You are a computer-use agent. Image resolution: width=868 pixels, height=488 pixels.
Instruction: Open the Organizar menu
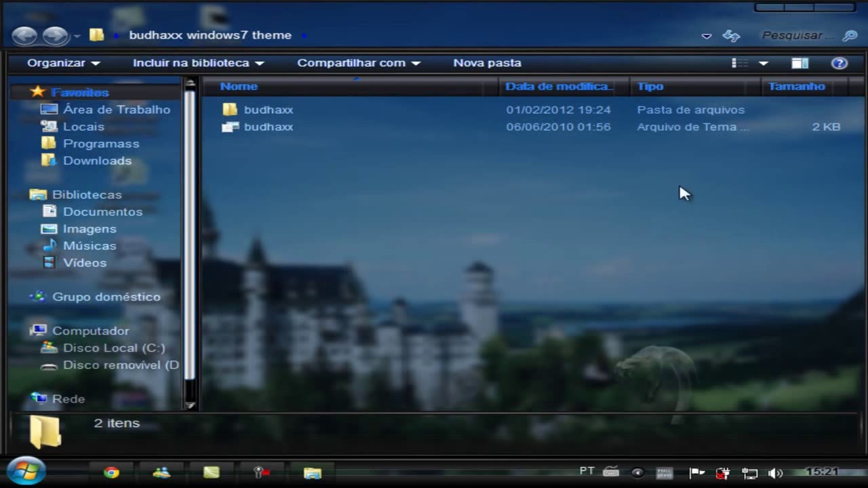point(64,63)
